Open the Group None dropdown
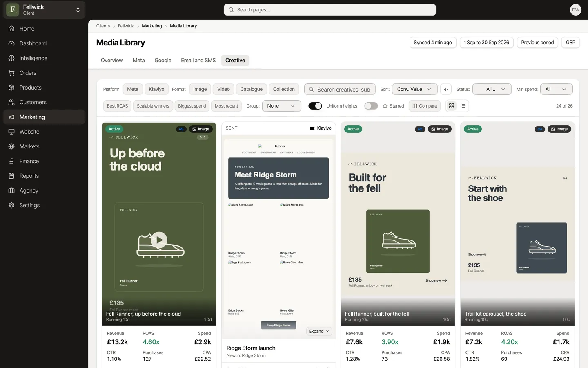 tap(282, 106)
